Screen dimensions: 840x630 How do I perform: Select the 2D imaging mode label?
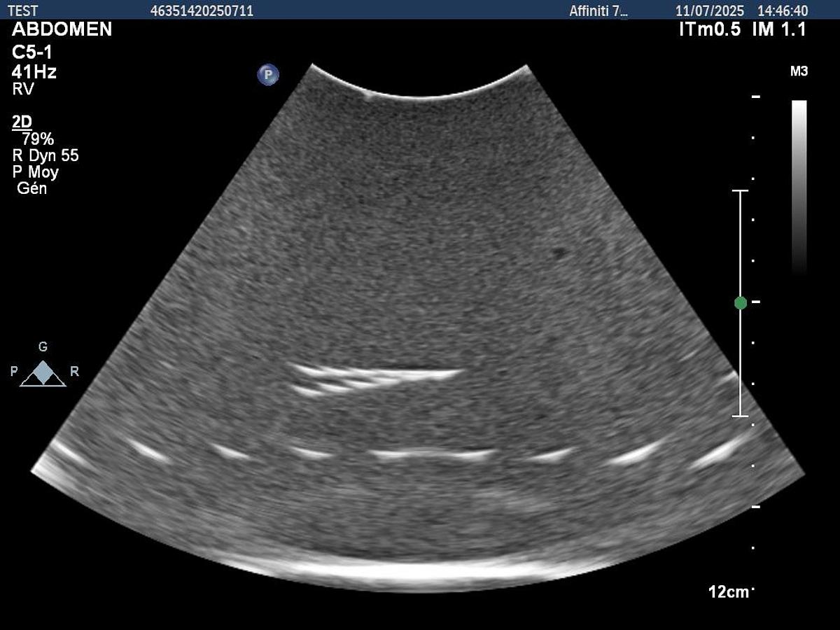point(22,122)
